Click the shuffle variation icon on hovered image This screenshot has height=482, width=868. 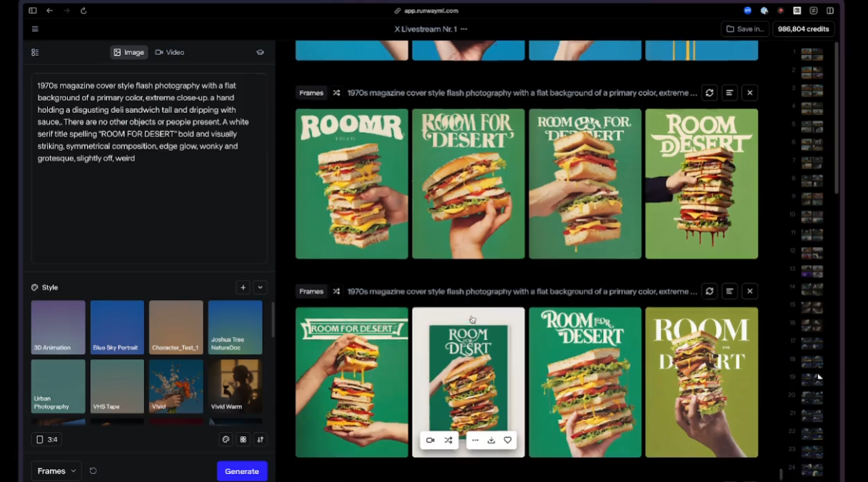[448, 440]
